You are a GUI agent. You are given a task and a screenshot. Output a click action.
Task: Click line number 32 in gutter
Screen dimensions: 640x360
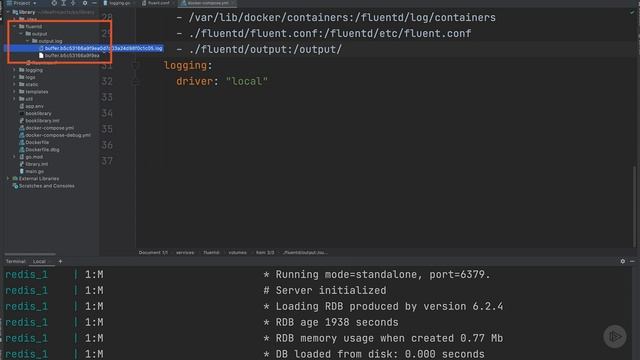107,81
